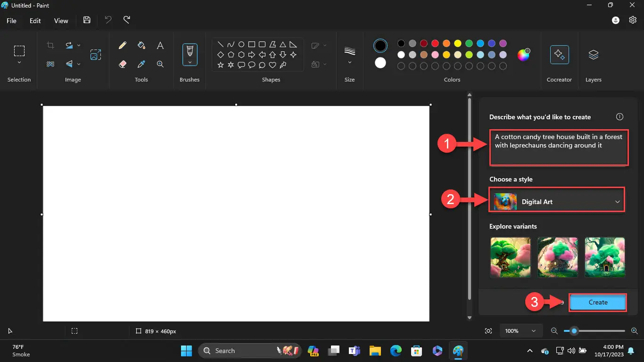The width and height of the screenshot is (644, 362).
Task: Click the Crop tool icon
Action: [50, 45]
